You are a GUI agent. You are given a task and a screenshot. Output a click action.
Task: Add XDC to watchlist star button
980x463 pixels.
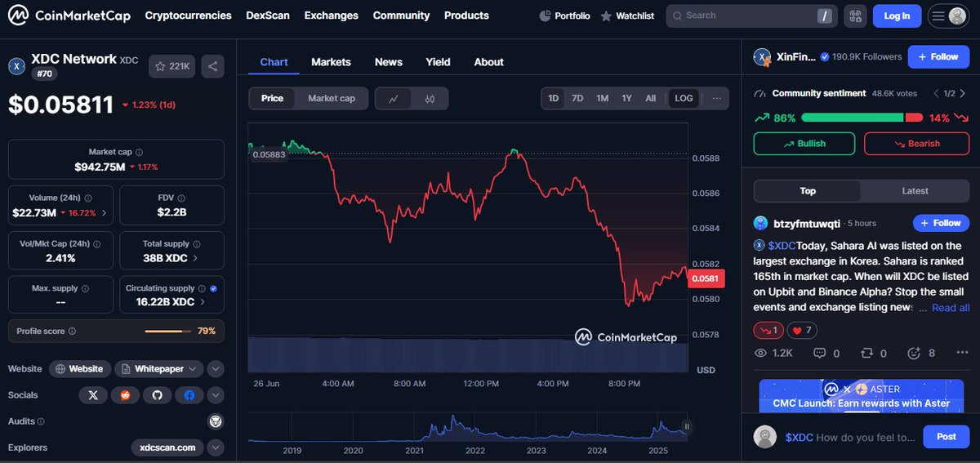pyautogui.click(x=172, y=66)
